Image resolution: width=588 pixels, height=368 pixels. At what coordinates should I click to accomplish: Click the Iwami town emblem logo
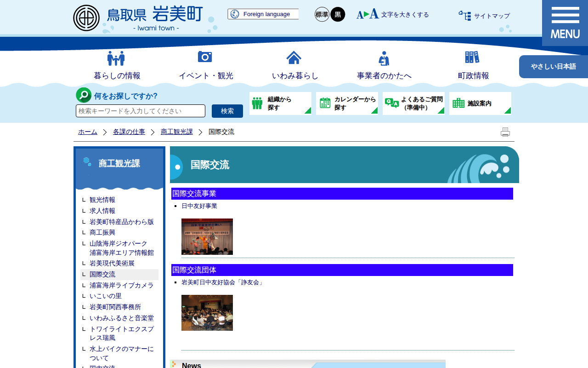pos(86,18)
